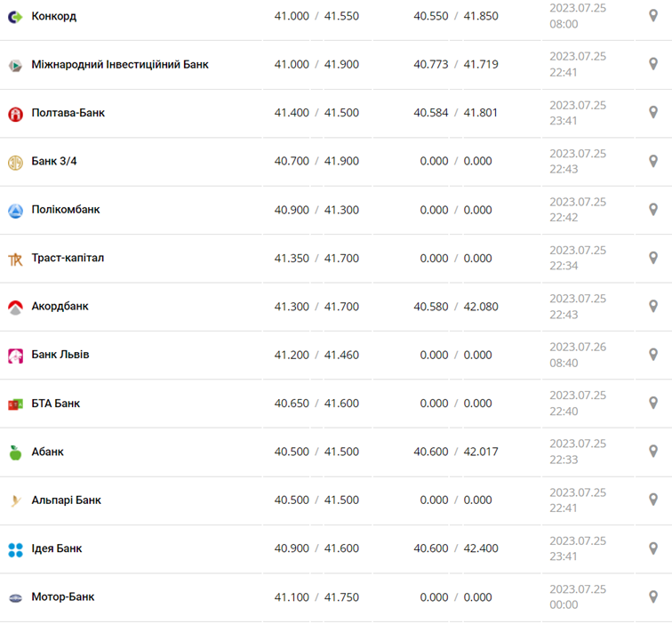
Task: Click the Мотор-Банк 2023.07.25 update time
Action: point(578,596)
